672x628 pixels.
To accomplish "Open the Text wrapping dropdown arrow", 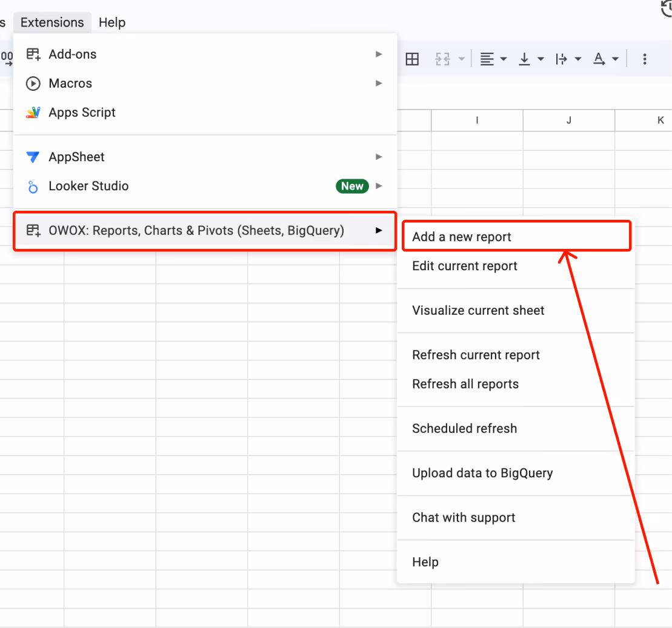I will pyautogui.click(x=578, y=59).
